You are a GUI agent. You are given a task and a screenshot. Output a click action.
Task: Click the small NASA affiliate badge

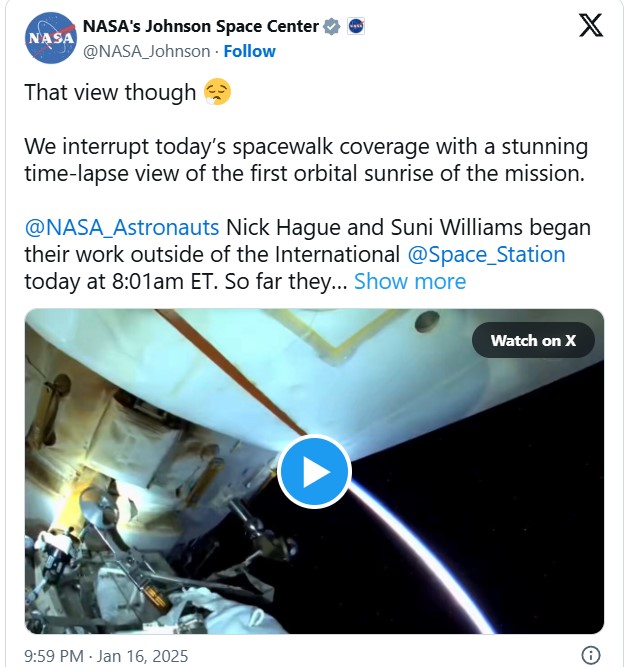pos(355,26)
